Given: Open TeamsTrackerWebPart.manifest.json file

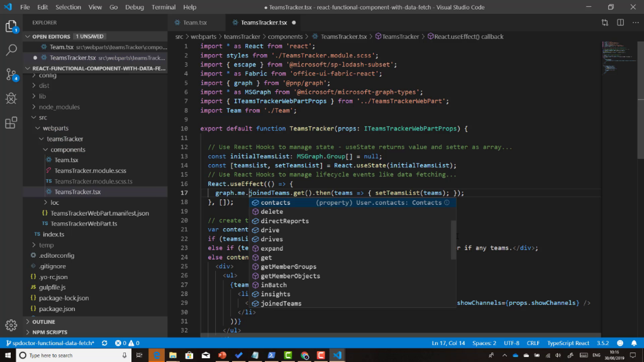Looking at the screenshot, I should click(99, 213).
